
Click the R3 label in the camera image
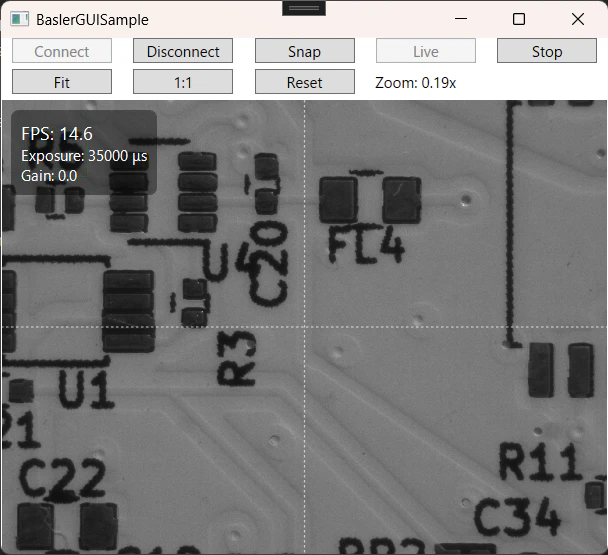click(x=237, y=358)
